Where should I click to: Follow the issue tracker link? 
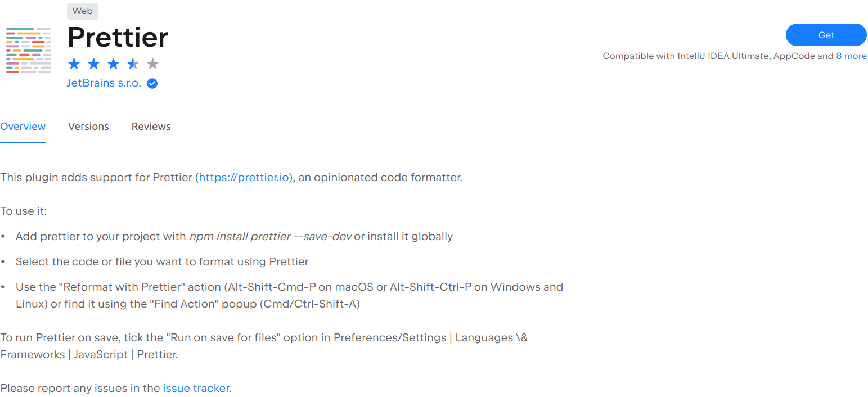click(x=196, y=389)
